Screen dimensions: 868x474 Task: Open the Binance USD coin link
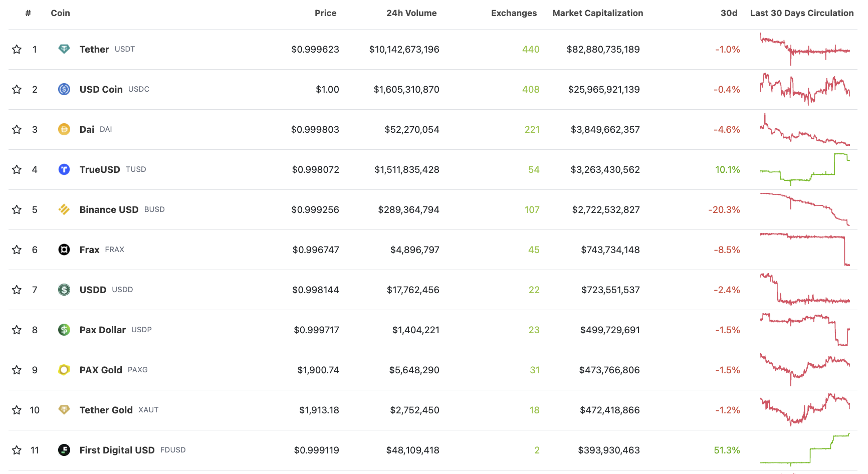[x=109, y=209]
